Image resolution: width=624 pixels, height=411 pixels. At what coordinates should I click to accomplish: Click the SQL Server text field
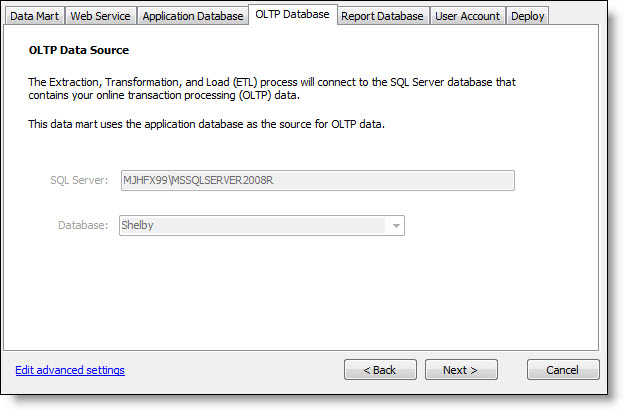click(x=317, y=180)
